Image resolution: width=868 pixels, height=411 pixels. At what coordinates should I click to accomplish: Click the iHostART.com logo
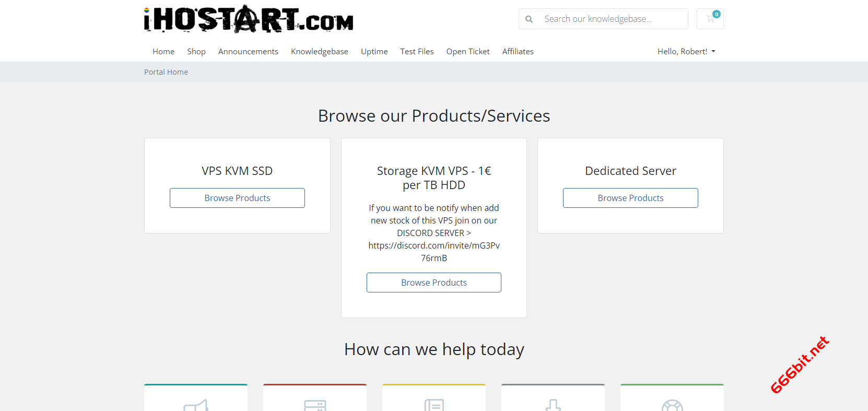[x=249, y=19]
